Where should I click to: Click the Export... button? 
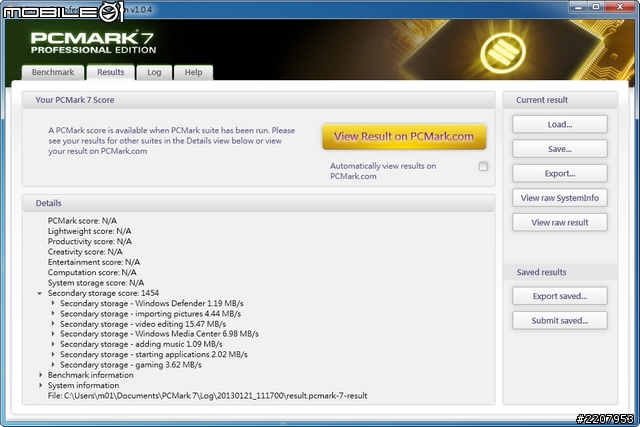point(560,173)
